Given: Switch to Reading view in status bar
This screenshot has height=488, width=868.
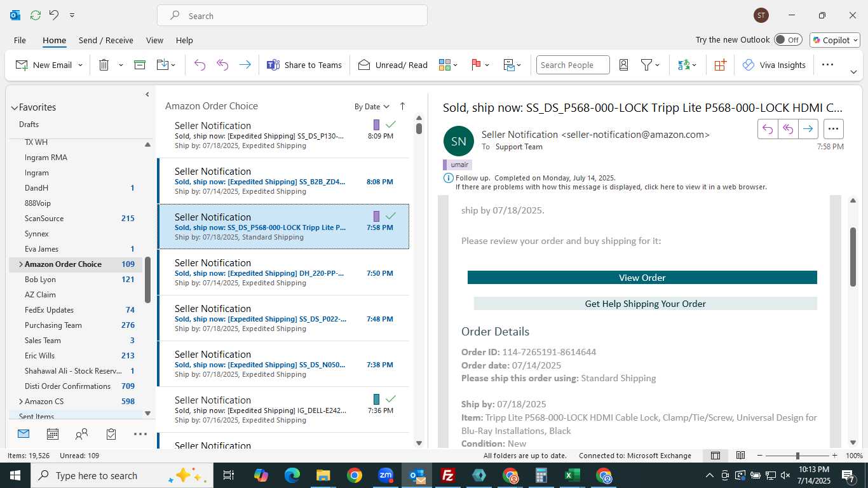Looking at the screenshot, I should pyautogui.click(x=740, y=456).
